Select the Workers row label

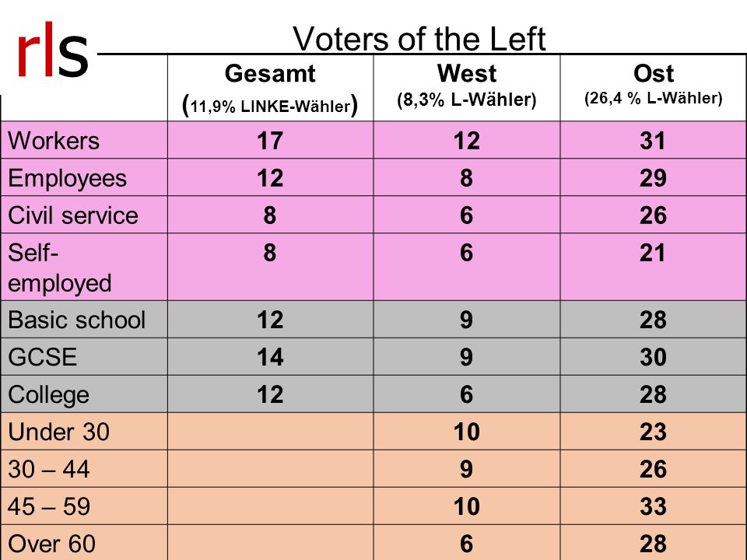54,141
